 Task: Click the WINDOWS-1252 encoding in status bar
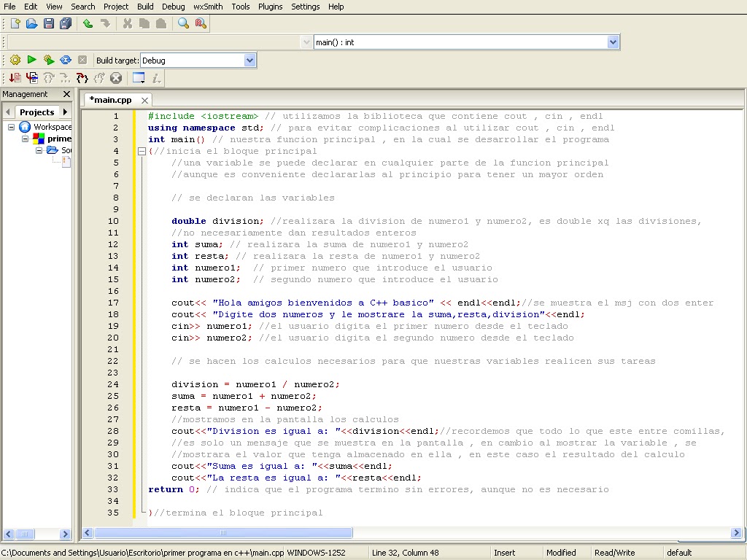[x=316, y=553]
